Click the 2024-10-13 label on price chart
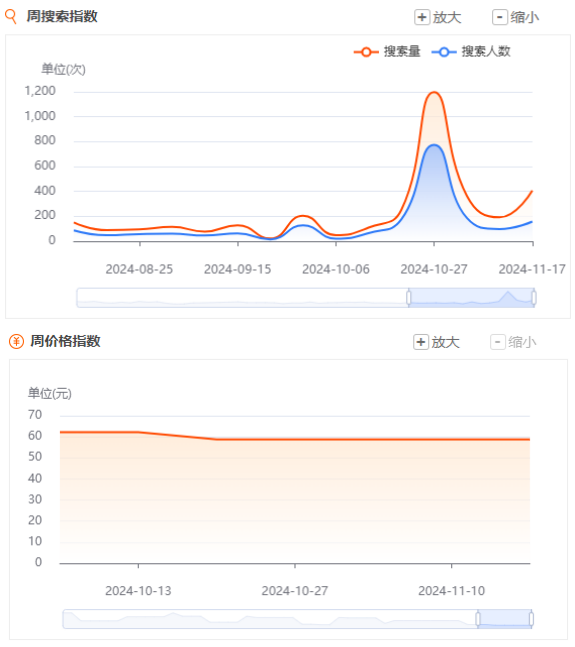 [x=138, y=591]
